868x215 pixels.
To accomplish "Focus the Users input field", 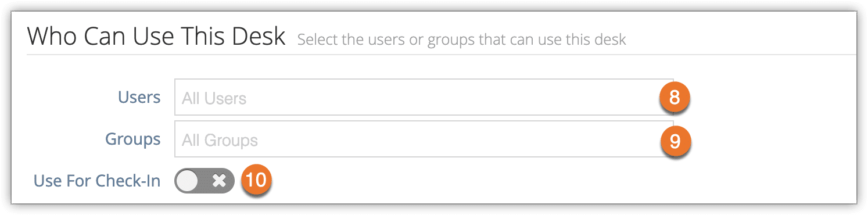I will [x=424, y=97].
